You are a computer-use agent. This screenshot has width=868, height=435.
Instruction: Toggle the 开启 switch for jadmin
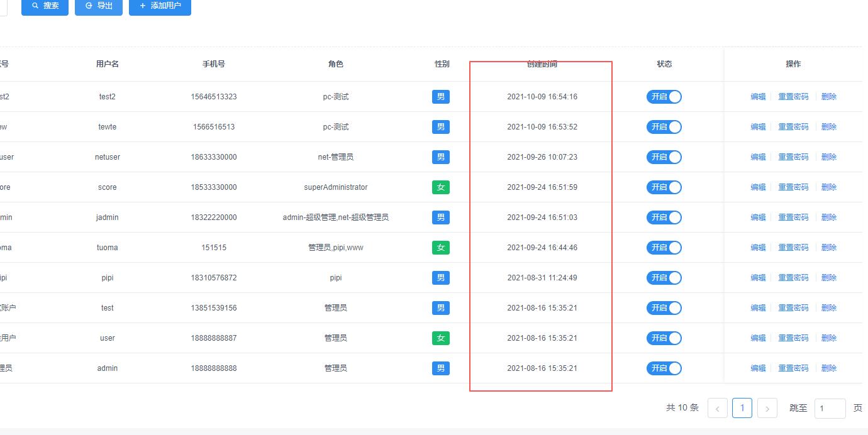click(664, 217)
